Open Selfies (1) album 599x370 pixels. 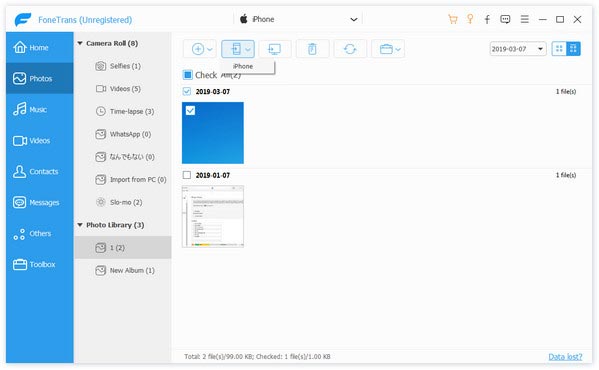pyautogui.click(x=123, y=66)
